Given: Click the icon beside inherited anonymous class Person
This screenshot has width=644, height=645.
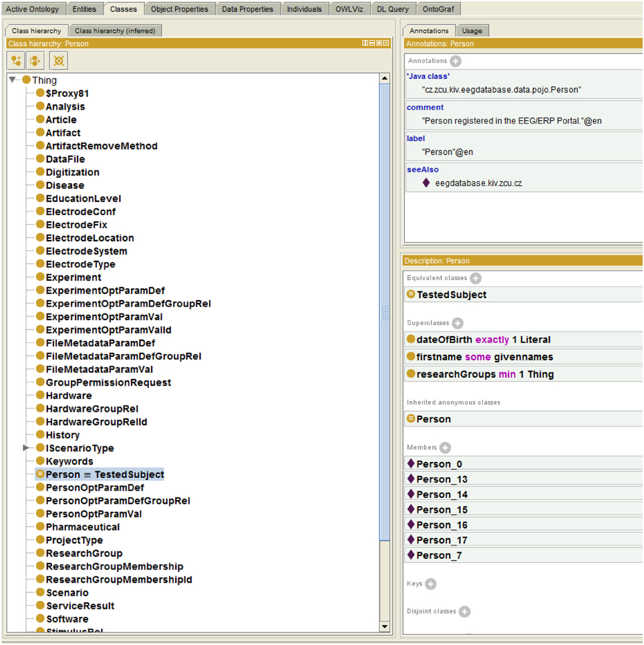Looking at the screenshot, I should pos(410,419).
